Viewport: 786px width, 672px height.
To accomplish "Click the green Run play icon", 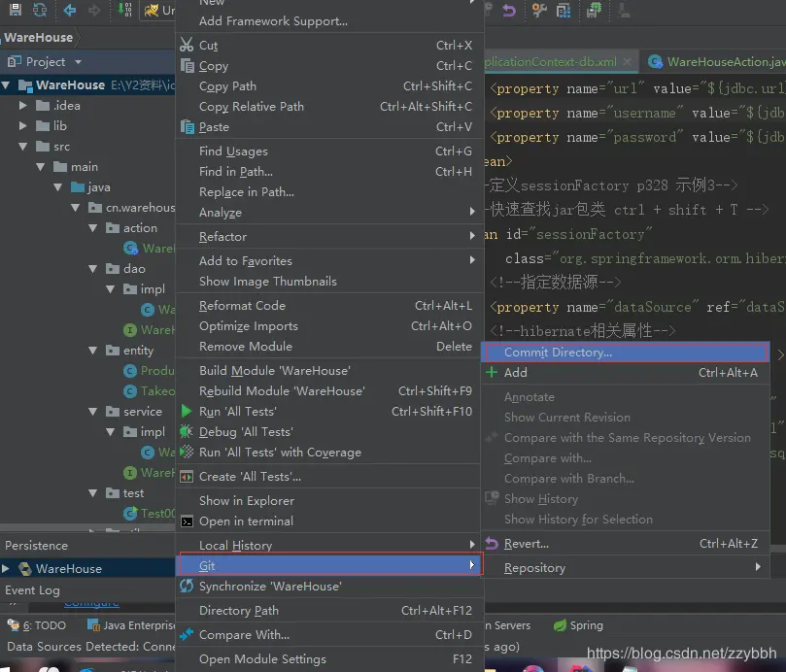I will pos(187,411).
